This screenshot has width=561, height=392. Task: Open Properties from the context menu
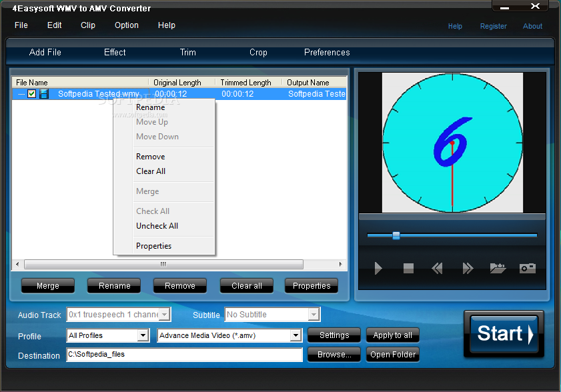click(154, 246)
